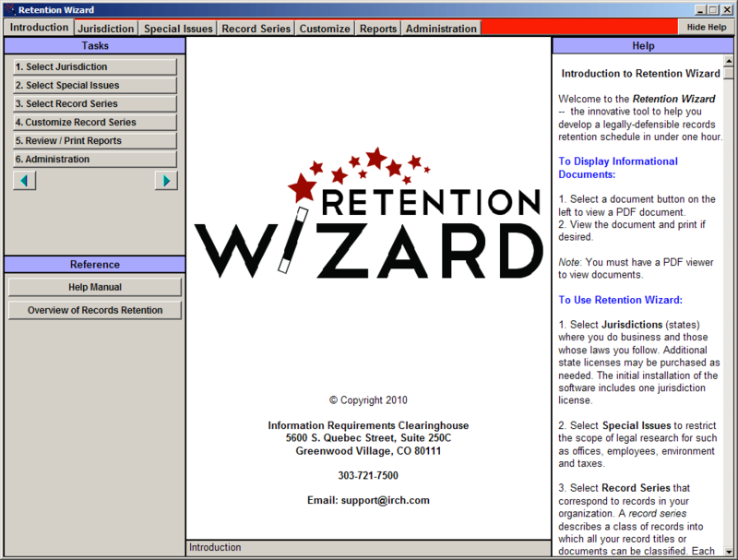Click the Retention Wizard title bar icon

click(x=9, y=9)
